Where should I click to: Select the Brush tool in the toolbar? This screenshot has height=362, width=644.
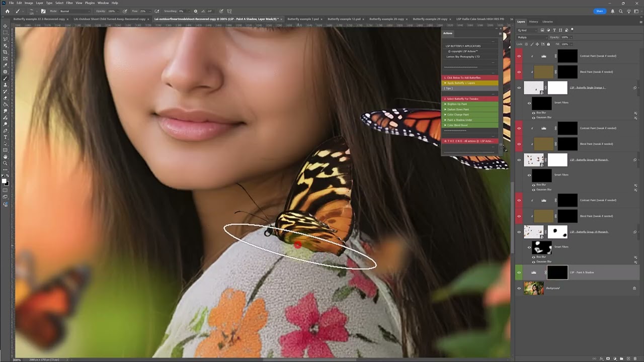pyautogui.click(x=6, y=78)
